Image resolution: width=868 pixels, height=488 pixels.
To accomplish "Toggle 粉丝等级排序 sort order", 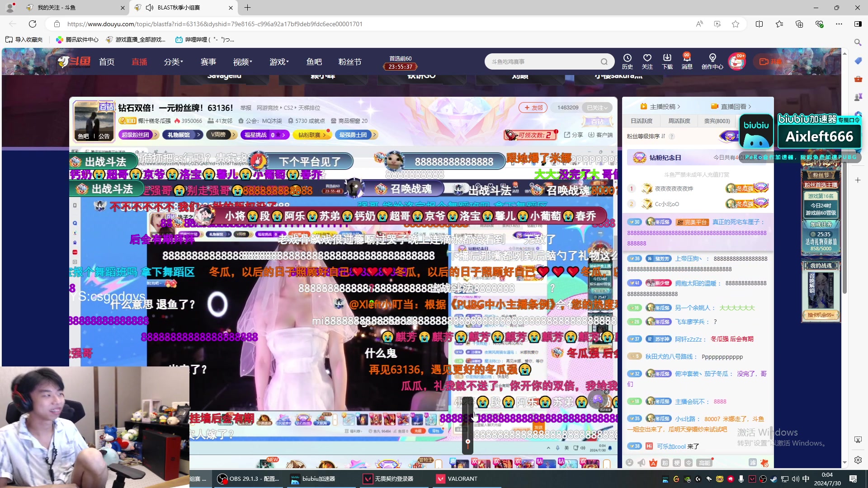I will pyautogui.click(x=646, y=136).
